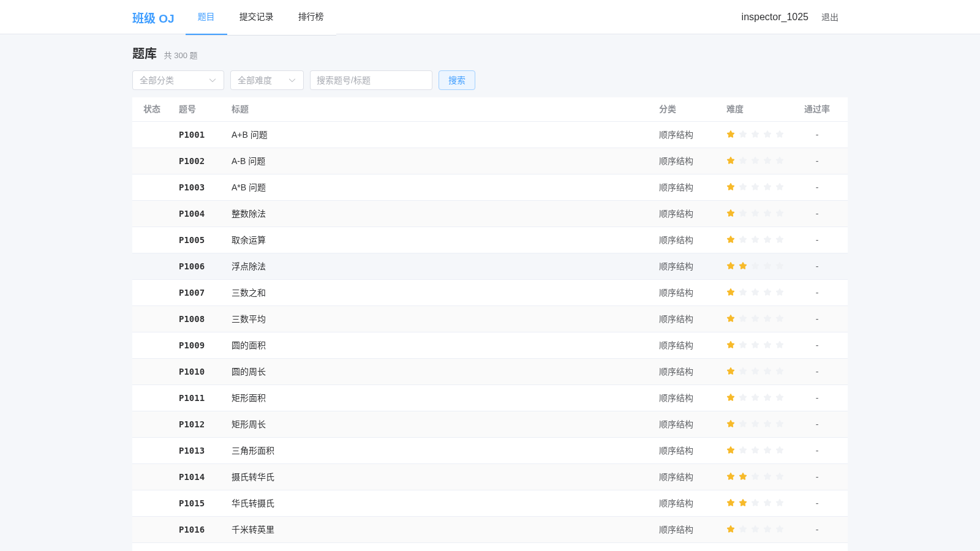The width and height of the screenshot is (980, 551).
Task: Click username inspector_1025
Action: (775, 17)
